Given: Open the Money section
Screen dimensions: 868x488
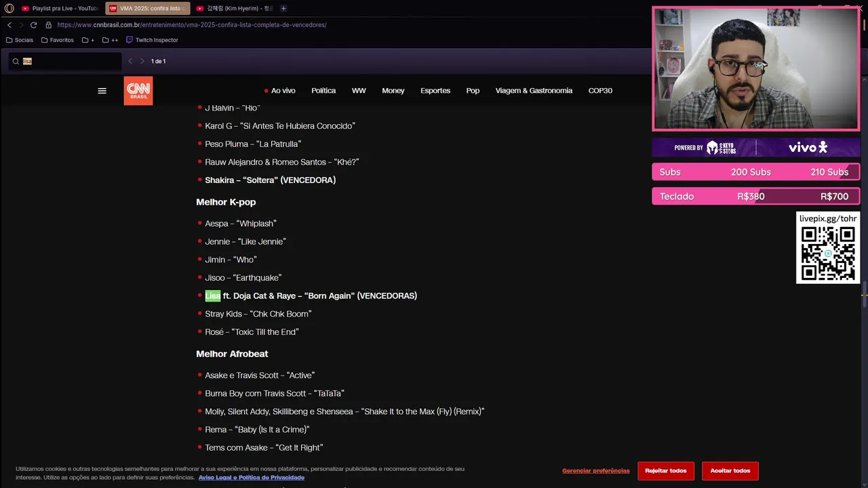Looking at the screenshot, I should [x=393, y=91].
